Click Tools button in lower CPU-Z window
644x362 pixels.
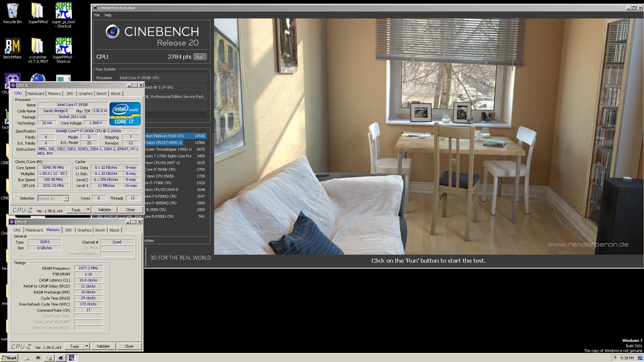(x=75, y=346)
